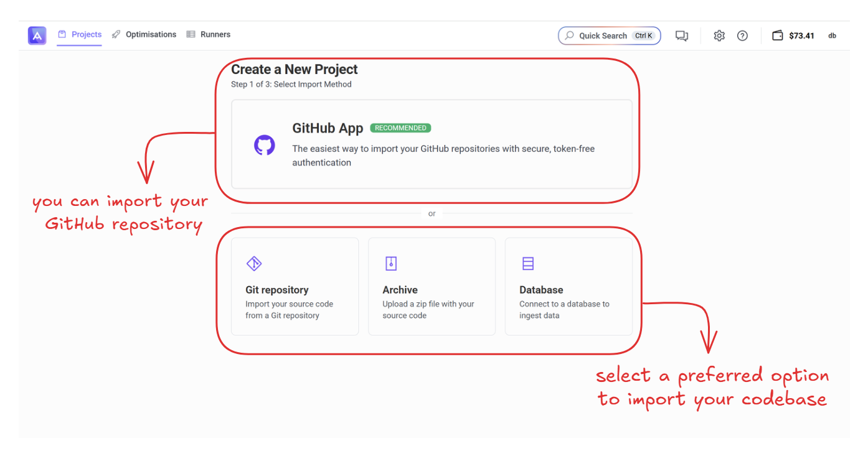
Task: Open the chat feedback icon
Action: coord(682,36)
